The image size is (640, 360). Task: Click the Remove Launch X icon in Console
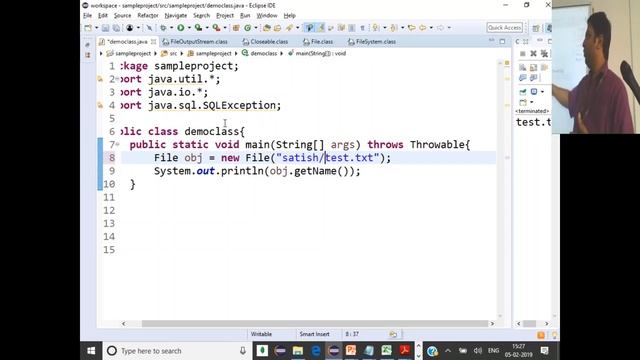coord(533,53)
